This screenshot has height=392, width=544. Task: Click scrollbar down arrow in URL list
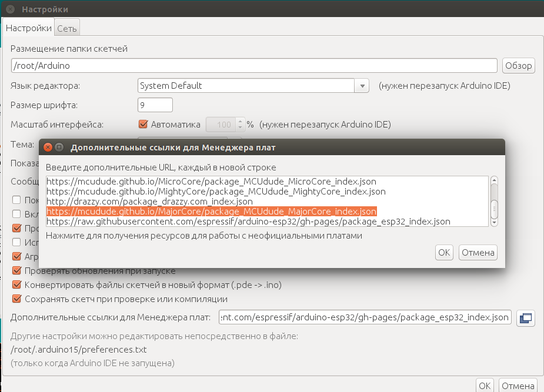tap(494, 222)
